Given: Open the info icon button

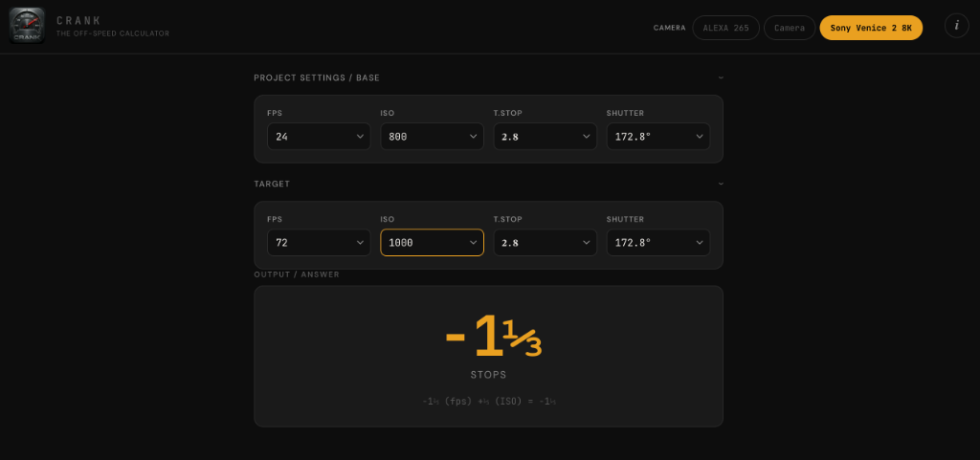Looking at the screenshot, I should (x=956, y=27).
